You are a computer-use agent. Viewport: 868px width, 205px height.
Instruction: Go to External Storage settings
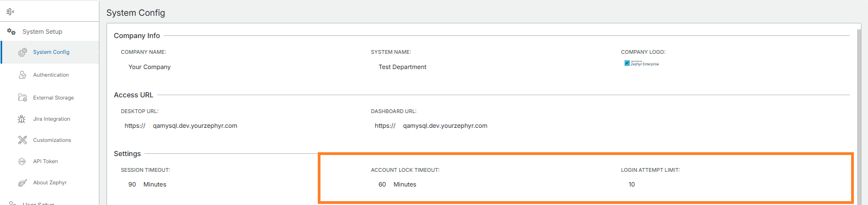tap(53, 98)
